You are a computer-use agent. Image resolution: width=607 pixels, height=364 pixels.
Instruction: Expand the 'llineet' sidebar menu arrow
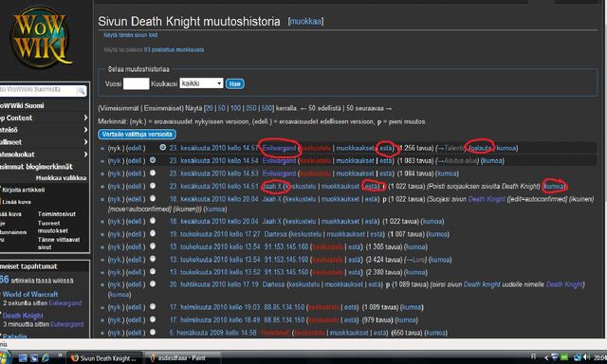85,142
